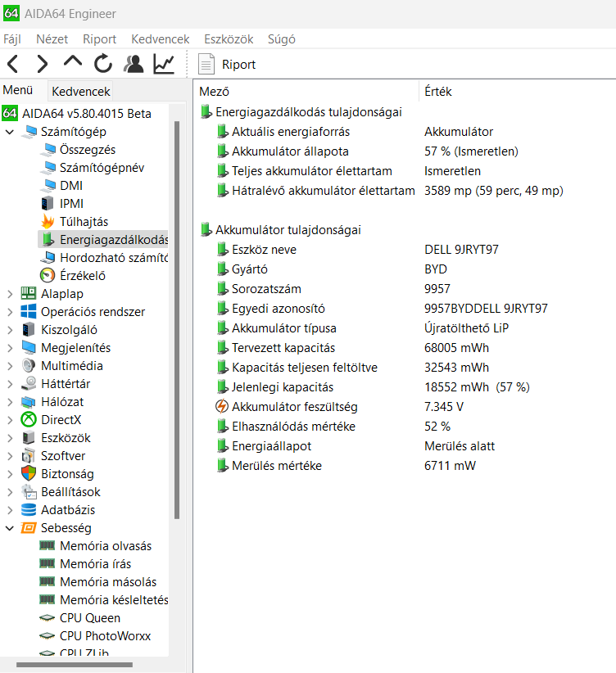Collapse the Számítógép tree node
Screen dimensions: 616x673
[10, 132]
